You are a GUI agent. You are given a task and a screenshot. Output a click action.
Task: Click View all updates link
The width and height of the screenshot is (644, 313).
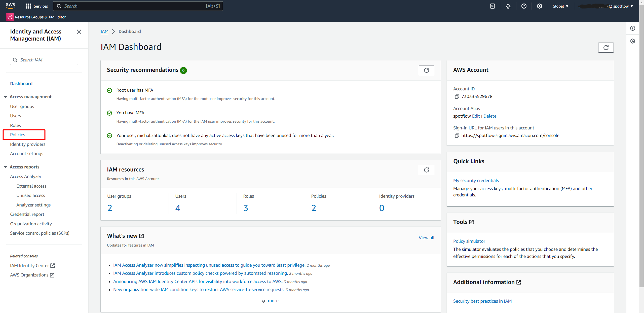[426, 238]
